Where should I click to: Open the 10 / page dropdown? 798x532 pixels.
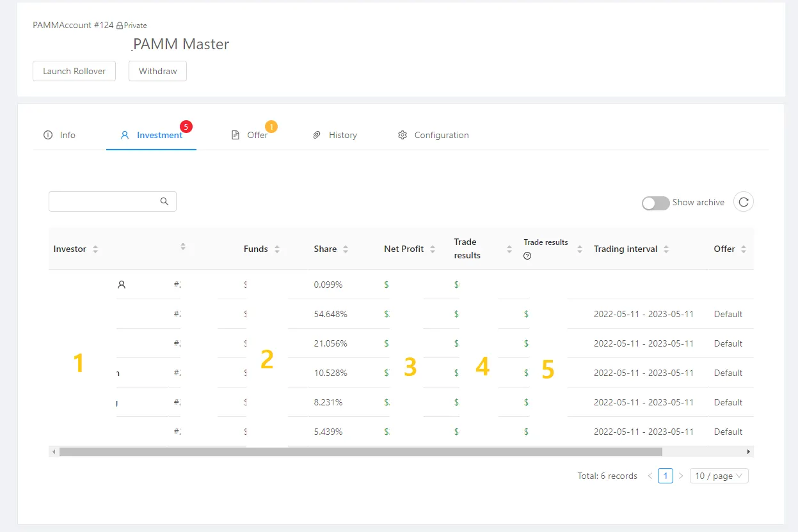(719, 476)
